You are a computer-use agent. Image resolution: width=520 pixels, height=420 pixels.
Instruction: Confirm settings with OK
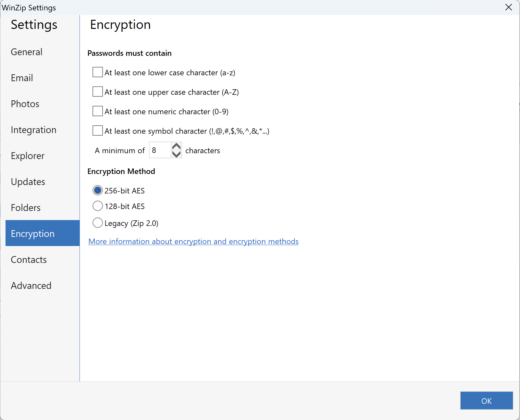point(486,401)
